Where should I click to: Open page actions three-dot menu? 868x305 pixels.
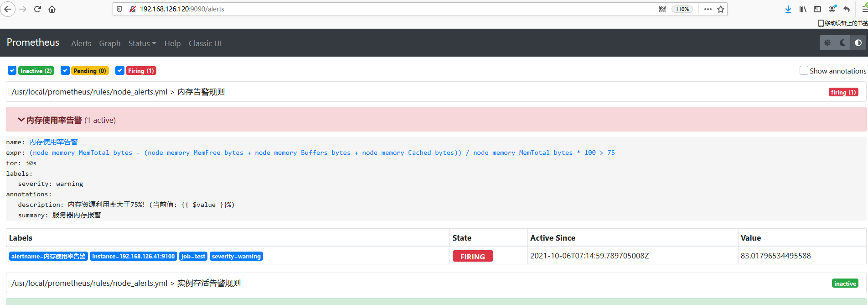[708, 9]
